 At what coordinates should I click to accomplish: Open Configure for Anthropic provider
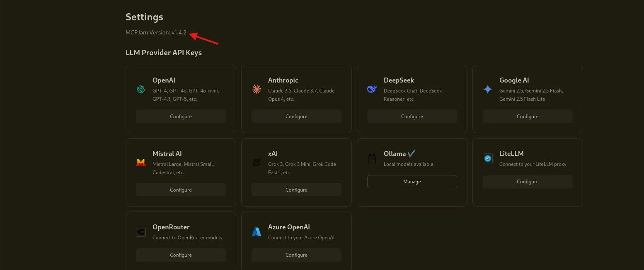click(x=296, y=116)
